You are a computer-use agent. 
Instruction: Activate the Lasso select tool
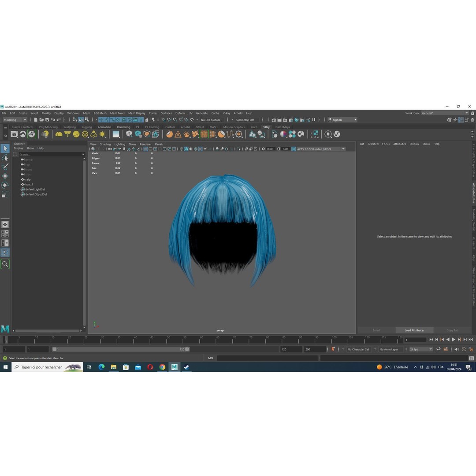coord(5,157)
